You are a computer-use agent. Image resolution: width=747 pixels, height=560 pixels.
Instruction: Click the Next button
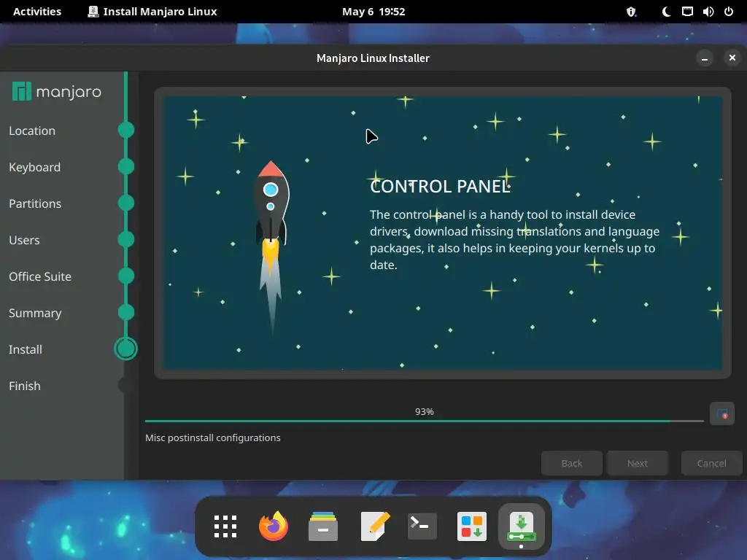pyautogui.click(x=638, y=463)
